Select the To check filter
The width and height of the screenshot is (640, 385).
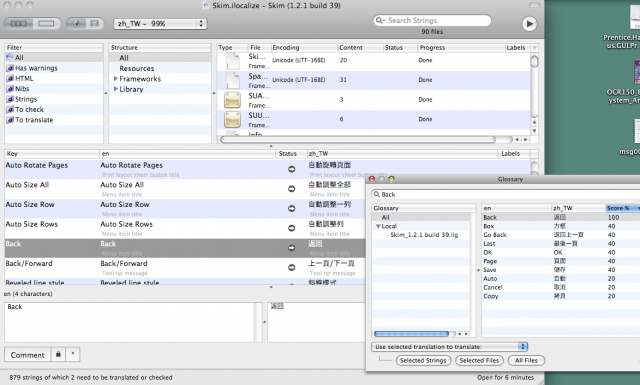pos(54,109)
